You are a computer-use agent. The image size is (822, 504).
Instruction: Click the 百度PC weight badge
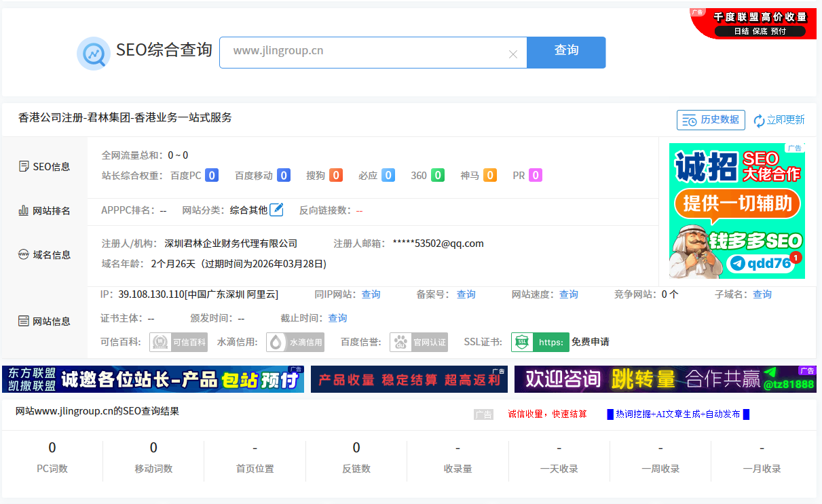pos(211,176)
